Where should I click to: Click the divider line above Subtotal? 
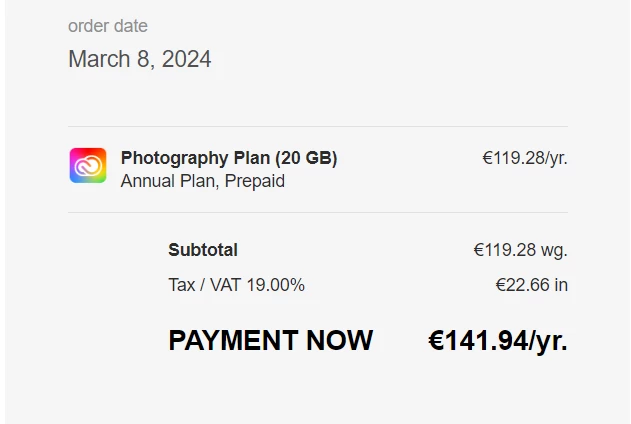pyautogui.click(x=317, y=212)
